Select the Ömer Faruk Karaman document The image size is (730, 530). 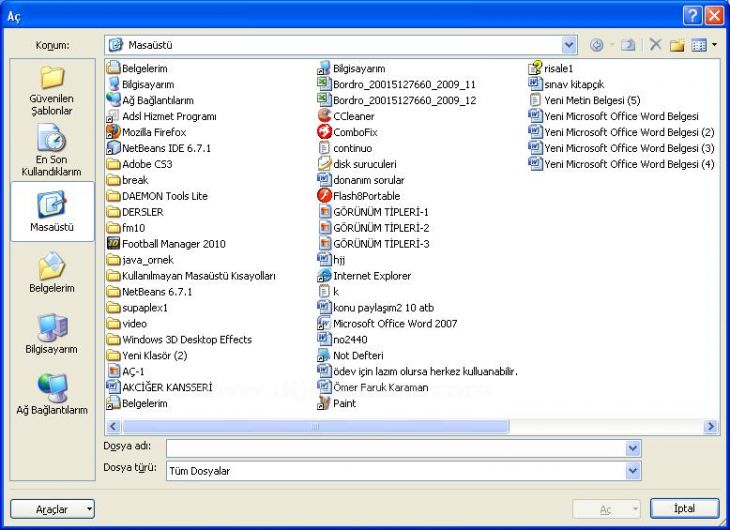[373, 387]
